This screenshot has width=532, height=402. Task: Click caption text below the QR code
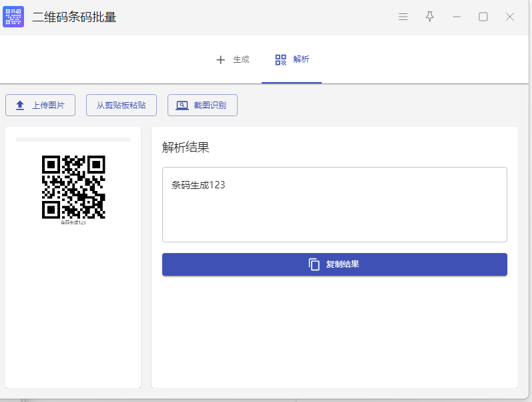pos(73,222)
